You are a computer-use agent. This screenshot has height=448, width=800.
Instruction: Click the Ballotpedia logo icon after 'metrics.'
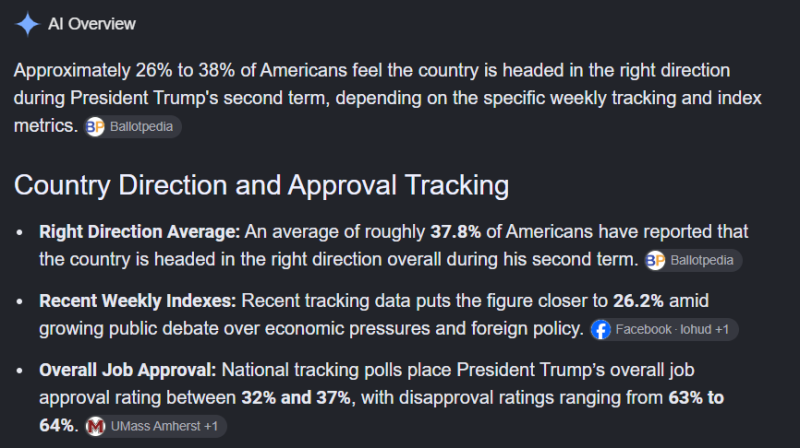pos(95,127)
